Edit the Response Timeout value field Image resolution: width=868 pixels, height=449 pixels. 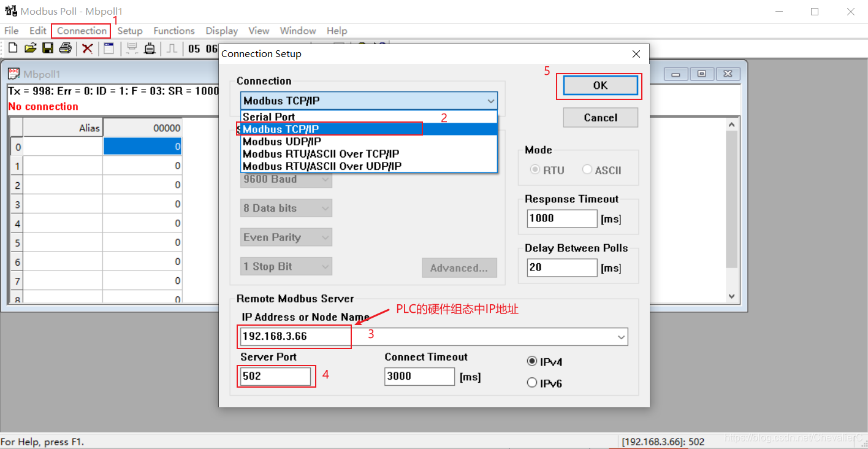(561, 218)
